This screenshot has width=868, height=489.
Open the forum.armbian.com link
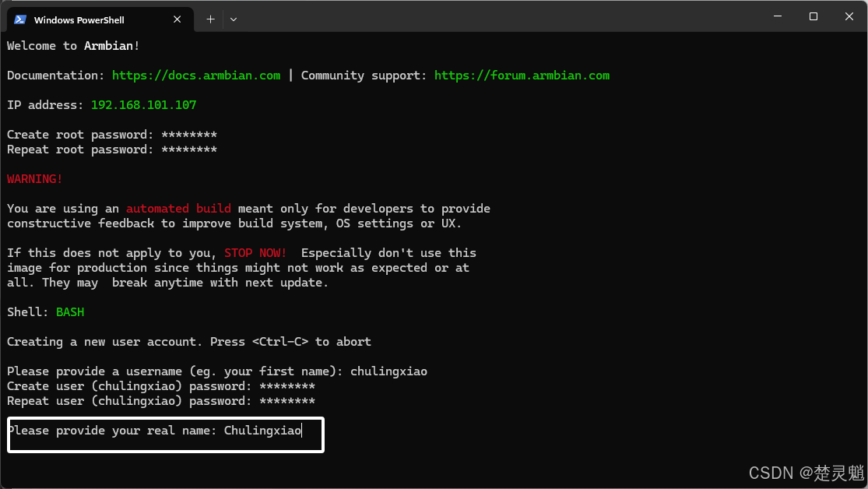tap(522, 76)
